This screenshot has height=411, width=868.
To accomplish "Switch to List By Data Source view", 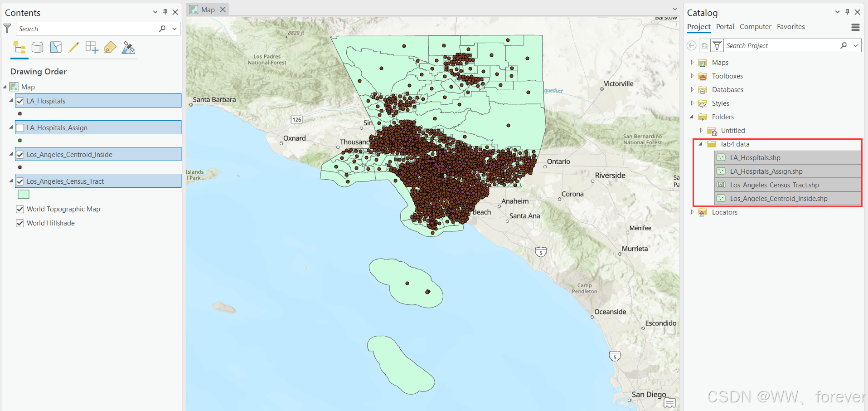I will click(37, 47).
